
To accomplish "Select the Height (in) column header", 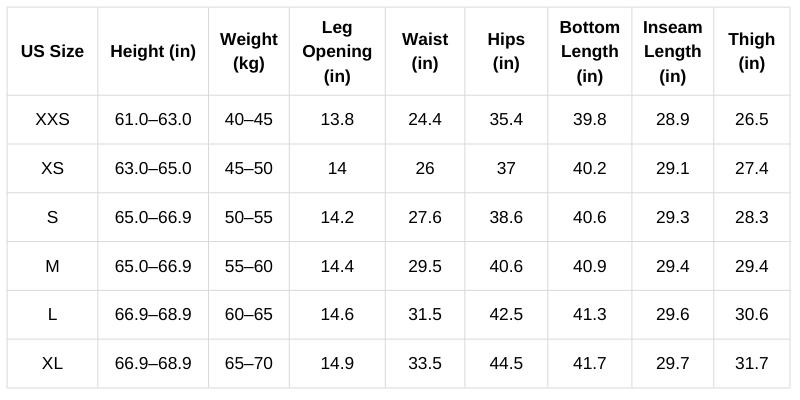I will point(153,52).
